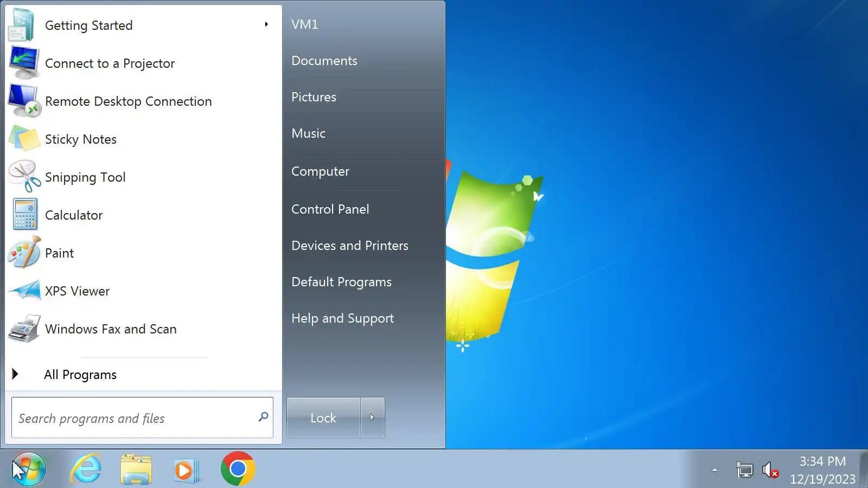
Task: Open Pictures from the Start menu
Action: 314,97
